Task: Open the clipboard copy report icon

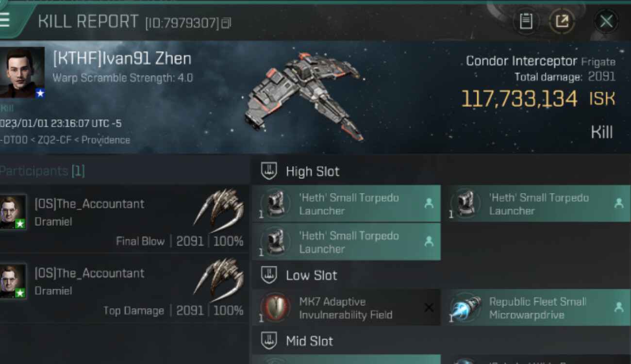Action: (x=526, y=21)
